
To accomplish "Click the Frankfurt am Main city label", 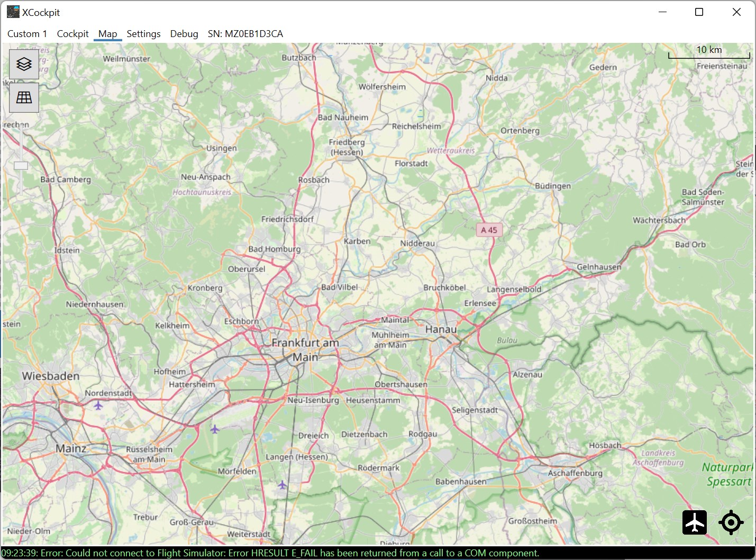I will tap(305, 350).
